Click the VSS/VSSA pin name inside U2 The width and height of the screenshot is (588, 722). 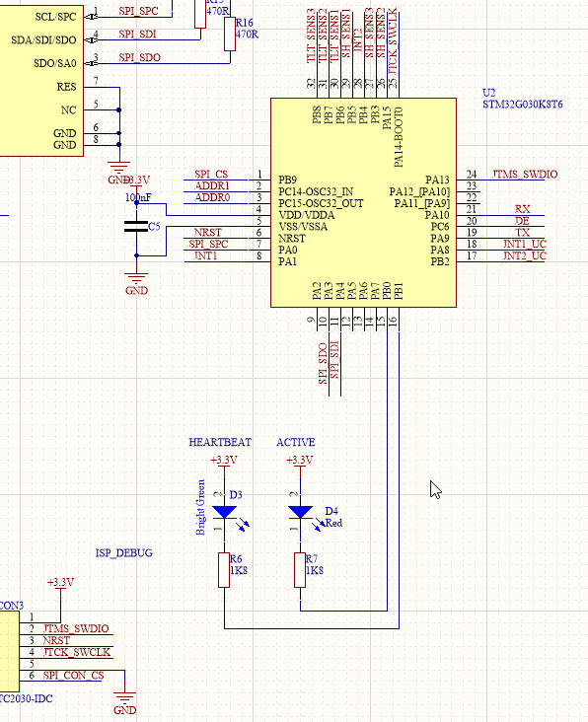coord(303,227)
